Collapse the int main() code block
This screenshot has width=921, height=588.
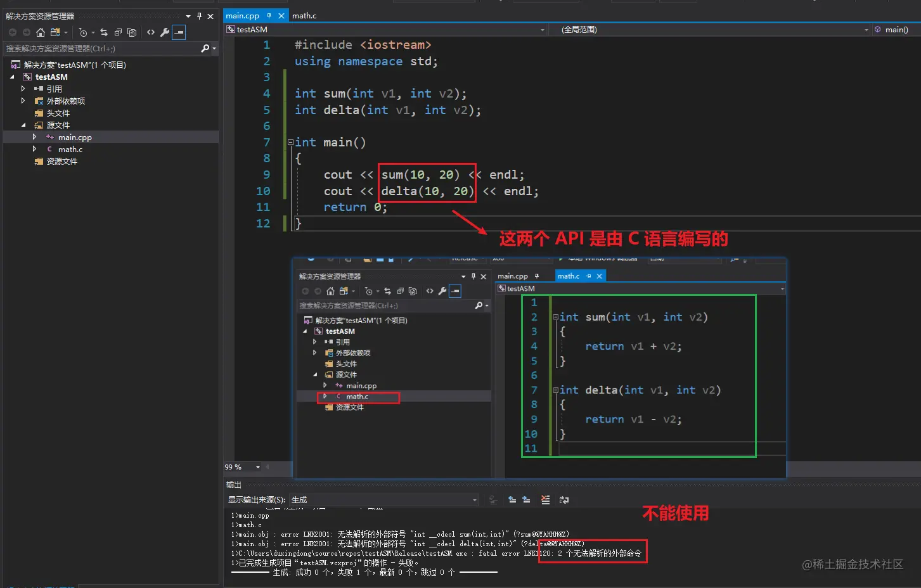290,143
